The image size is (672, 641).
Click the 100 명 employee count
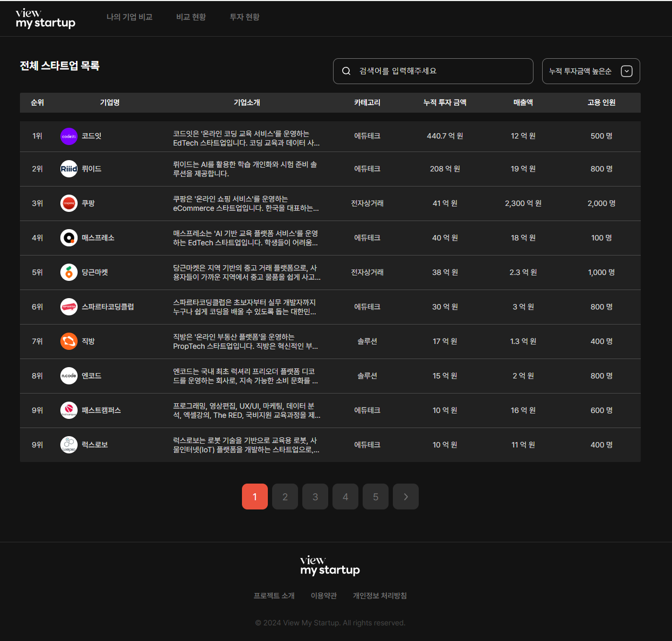(x=601, y=238)
